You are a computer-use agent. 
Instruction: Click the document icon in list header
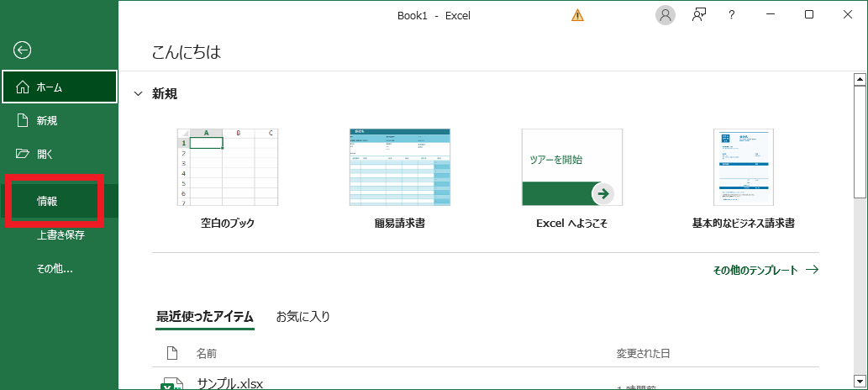pos(172,353)
